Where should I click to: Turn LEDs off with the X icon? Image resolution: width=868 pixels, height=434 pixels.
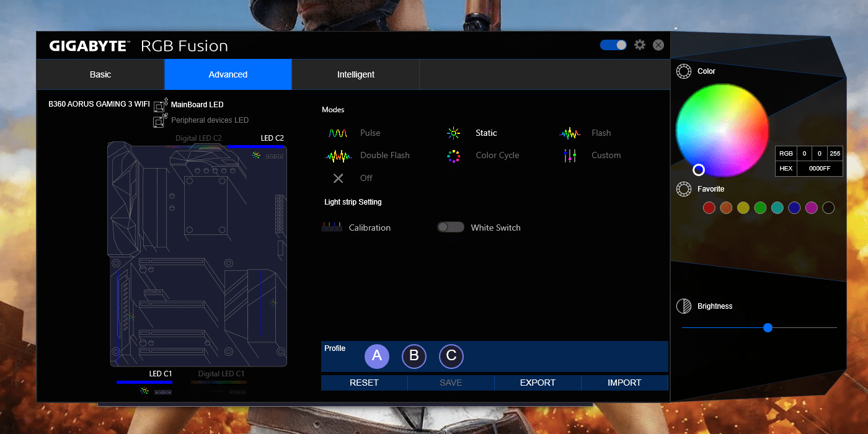click(x=338, y=179)
